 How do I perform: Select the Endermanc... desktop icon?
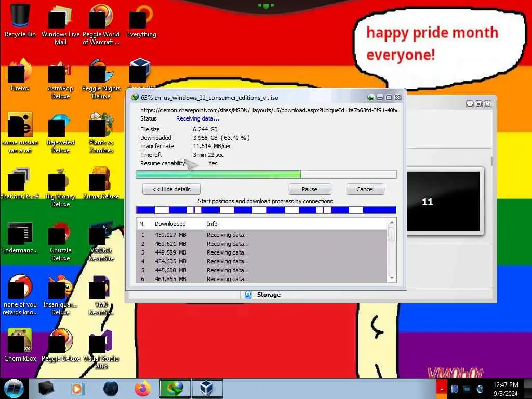click(20, 237)
